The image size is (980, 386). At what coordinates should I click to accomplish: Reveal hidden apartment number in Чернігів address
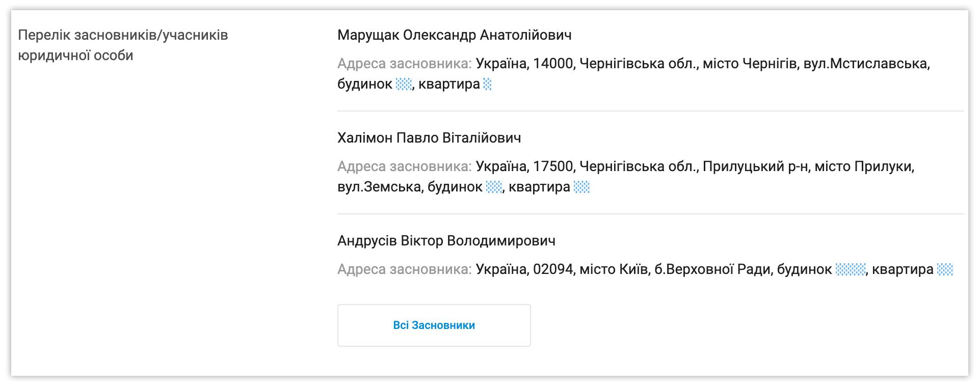point(487,84)
